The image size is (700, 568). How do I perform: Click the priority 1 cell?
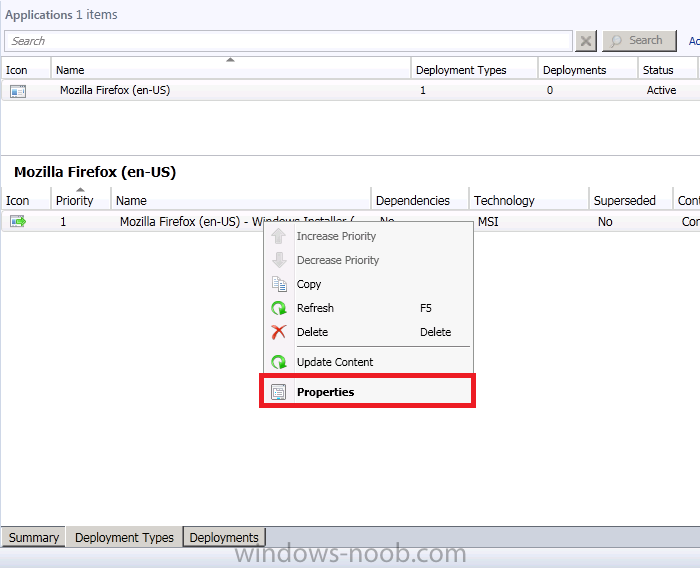click(x=63, y=221)
